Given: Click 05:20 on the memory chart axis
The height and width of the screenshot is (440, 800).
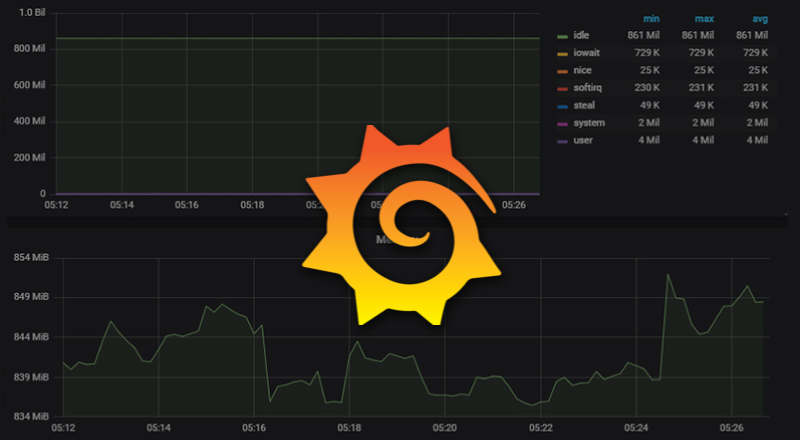Looking at the screenshot, I should pyautogui.click(x=445, y=428).
